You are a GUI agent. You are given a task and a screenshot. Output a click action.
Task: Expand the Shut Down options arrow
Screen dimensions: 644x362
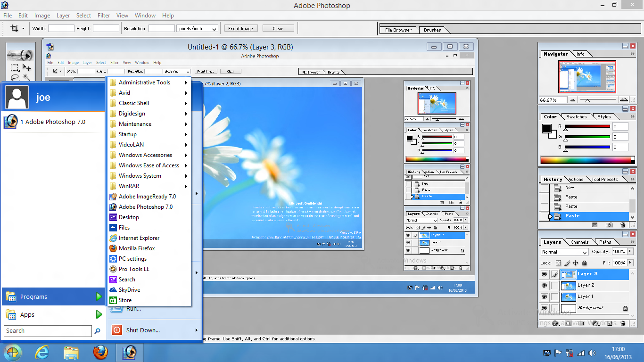coord(197,330)
